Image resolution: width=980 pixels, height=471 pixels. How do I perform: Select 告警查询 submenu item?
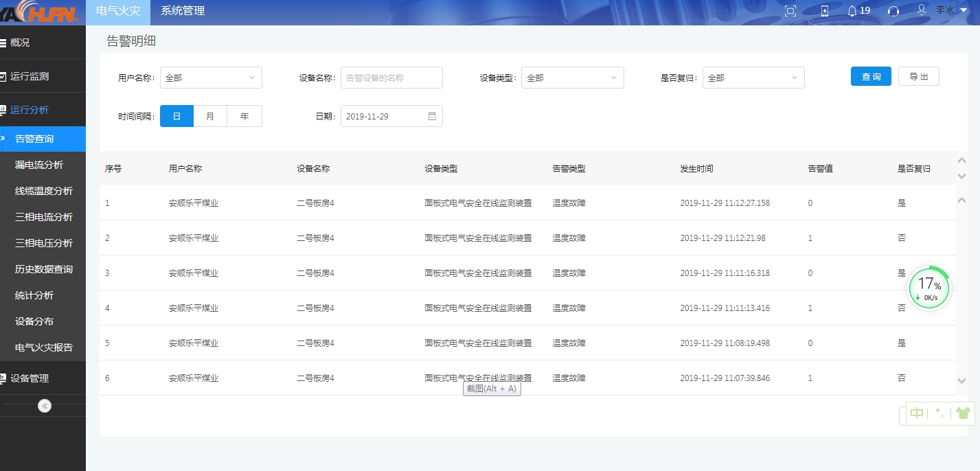point(43,139)
